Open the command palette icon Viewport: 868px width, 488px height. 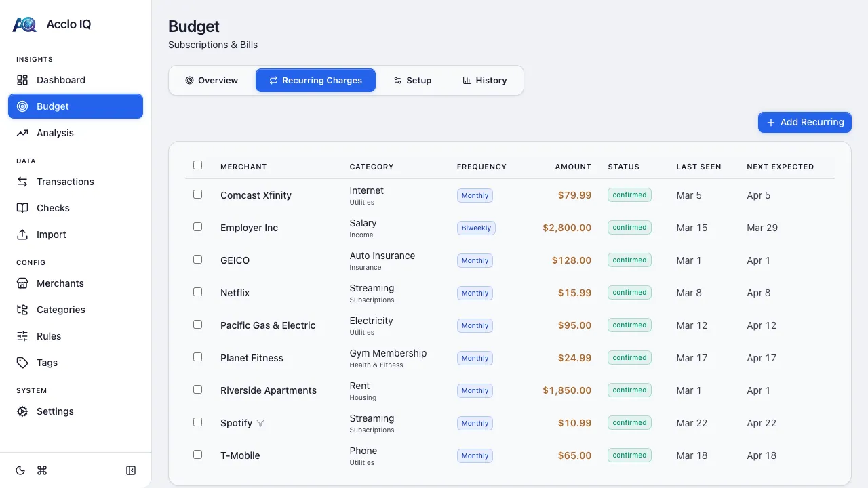point(42,470)
